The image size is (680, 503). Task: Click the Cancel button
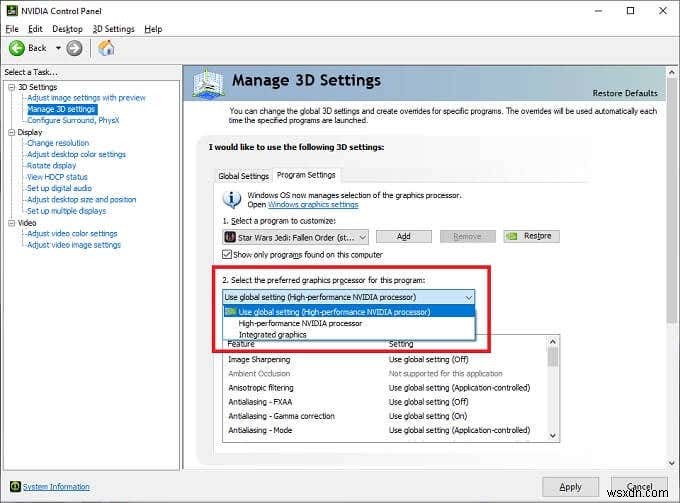639,487
